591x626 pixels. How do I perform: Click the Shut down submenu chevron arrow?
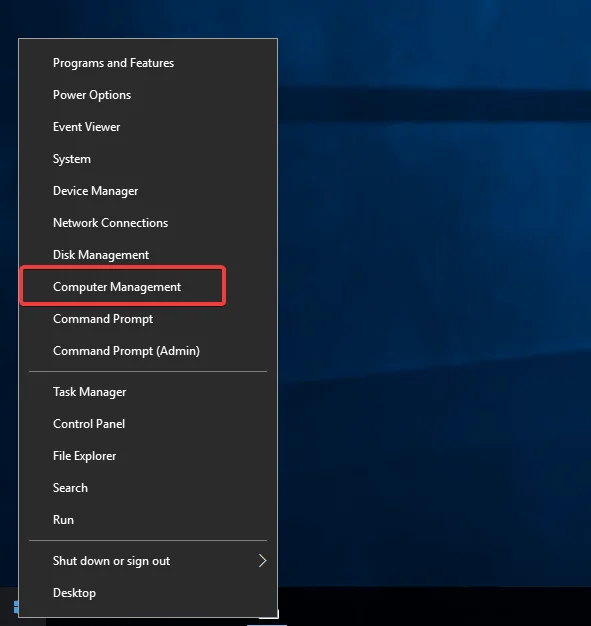point(262,561)
